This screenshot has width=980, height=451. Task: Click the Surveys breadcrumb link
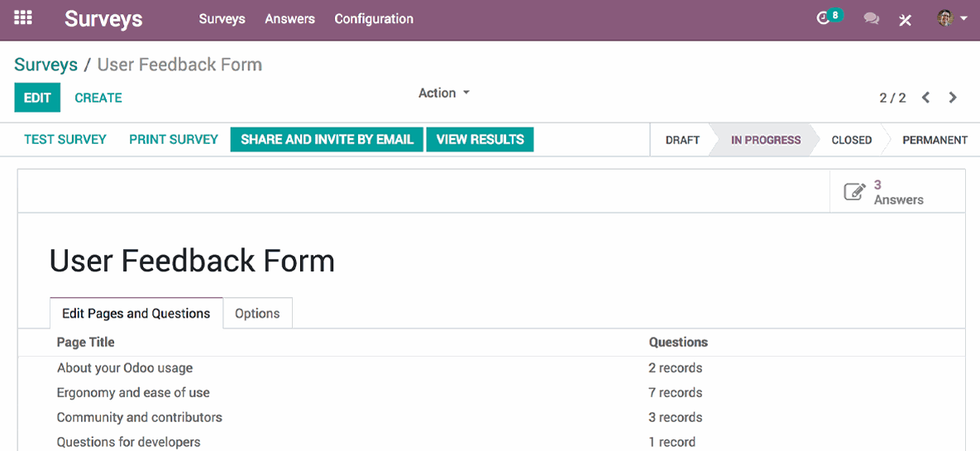(x=45, y=65)
